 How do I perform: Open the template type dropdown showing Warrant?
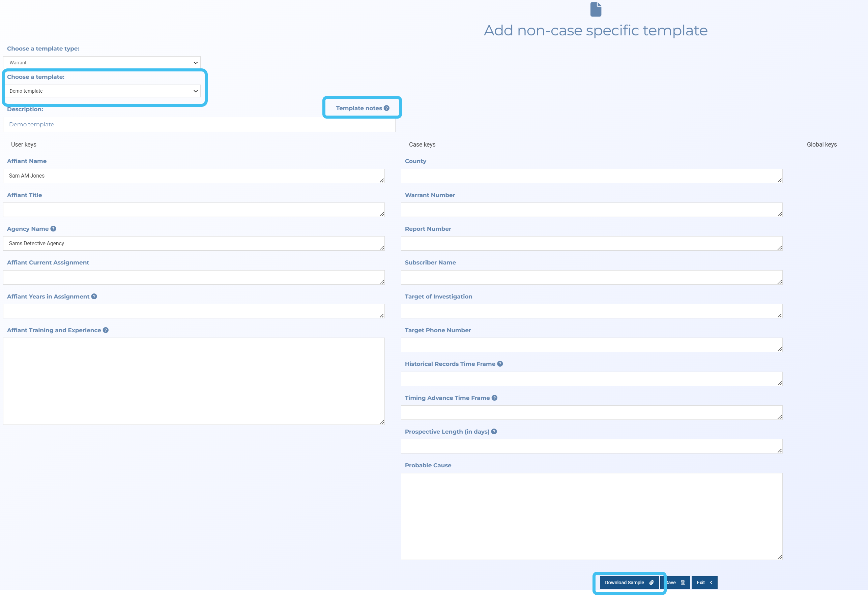[102, 62]
